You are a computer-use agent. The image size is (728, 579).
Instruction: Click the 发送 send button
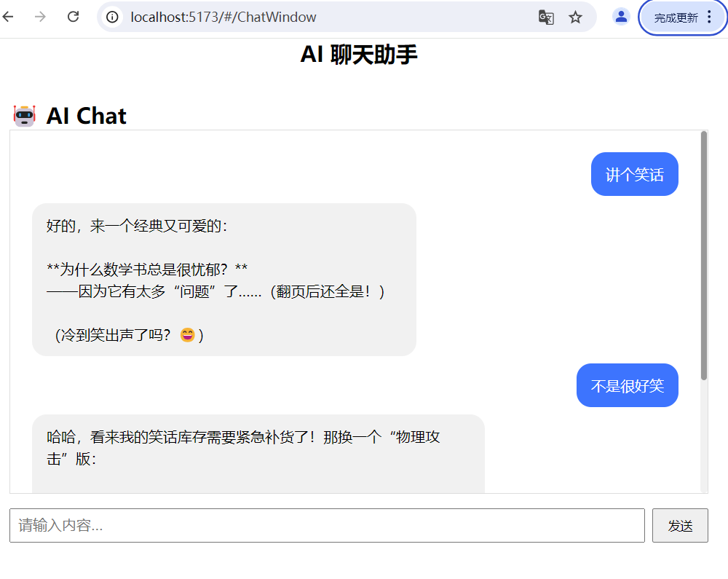pyautogui.click(x=680, y=525)
